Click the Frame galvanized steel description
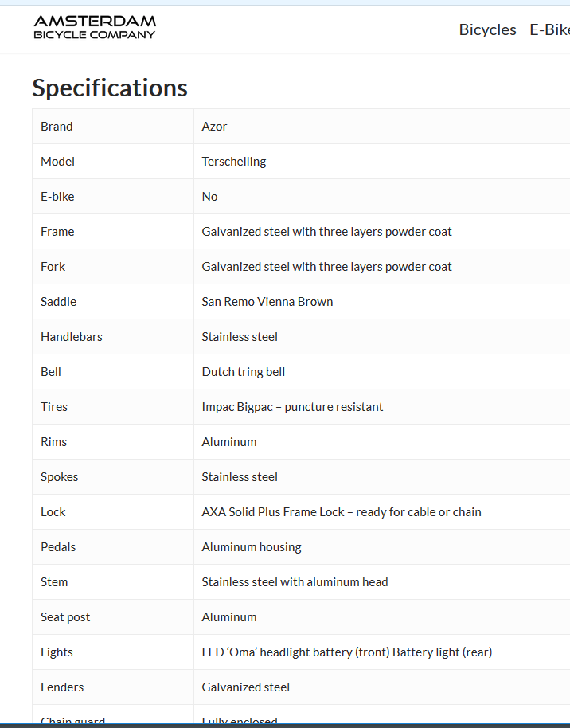This screenshot has width=570, height=728. [x=326, y=232]
